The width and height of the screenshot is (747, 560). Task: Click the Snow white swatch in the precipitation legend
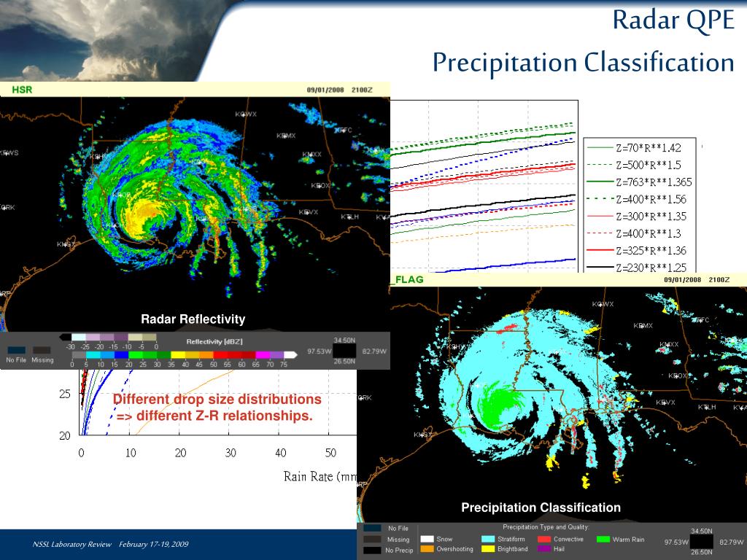click(427, 539)
